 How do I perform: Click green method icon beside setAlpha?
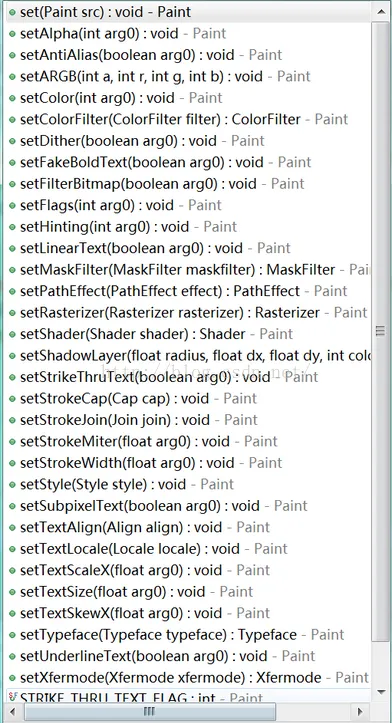click(12, 34)
